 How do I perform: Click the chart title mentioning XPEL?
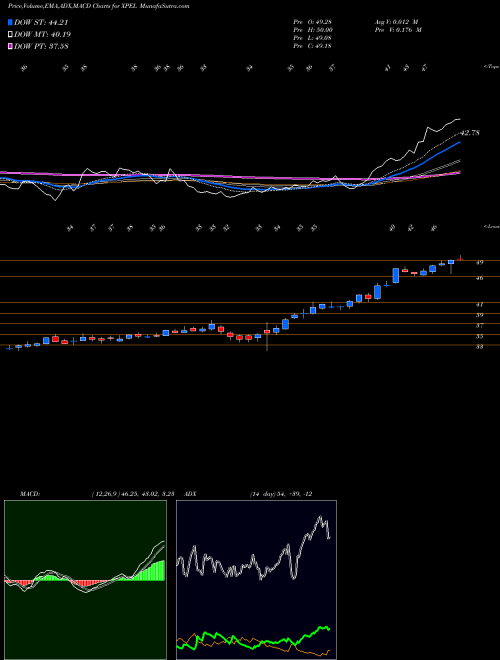[98, 6]
